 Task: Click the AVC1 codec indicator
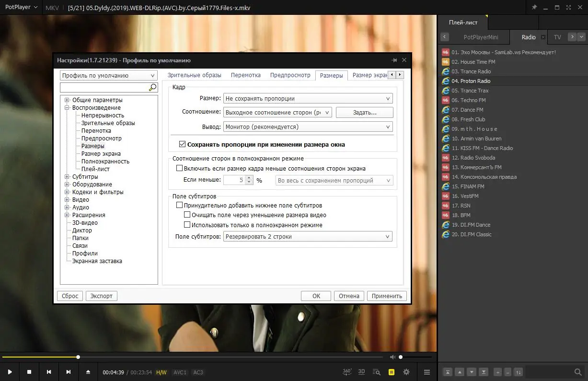[180, 371]
